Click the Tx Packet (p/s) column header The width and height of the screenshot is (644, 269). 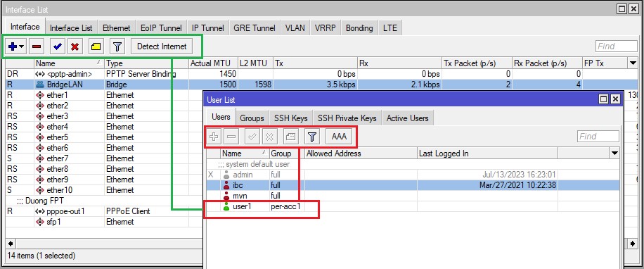(x=477, y=63)
